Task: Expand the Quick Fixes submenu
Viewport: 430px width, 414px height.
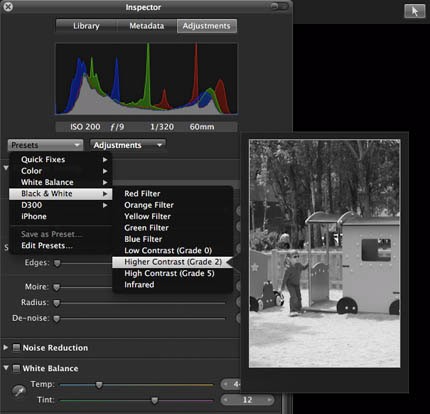Action: pyautogui.click(x=61, y=159)
